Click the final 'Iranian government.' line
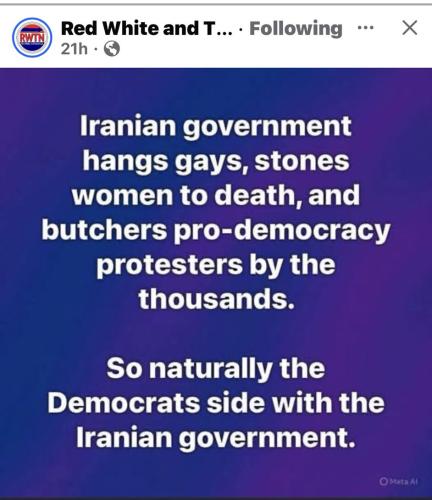The width and height of the screenshot is (432, 500). point(216,438)
